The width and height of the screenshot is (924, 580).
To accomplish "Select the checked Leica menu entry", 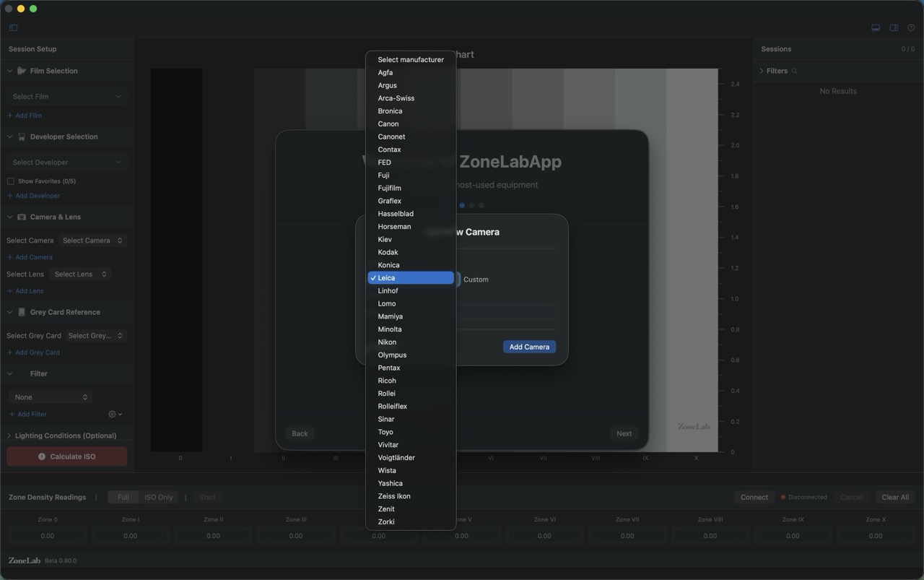I will (x=411, y=278).
